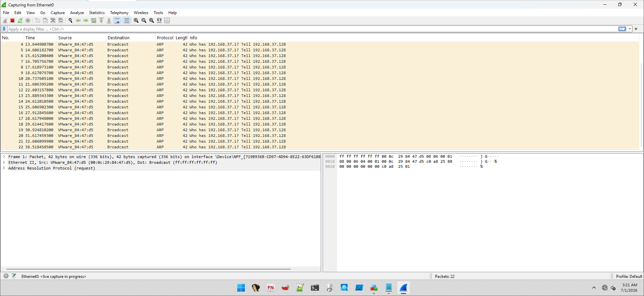Expand Address Resolution Protocol details
644x296 pixels.
4,168
